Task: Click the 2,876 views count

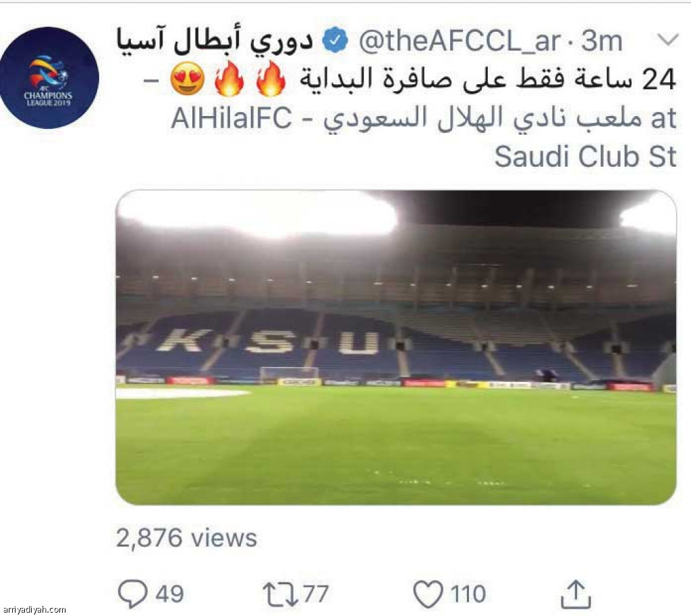Action: tap(186, 538)
